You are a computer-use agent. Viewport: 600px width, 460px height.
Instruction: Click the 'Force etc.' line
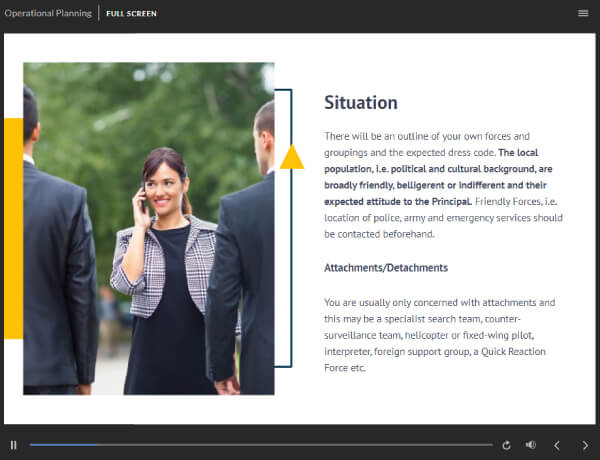coord(345,368)
